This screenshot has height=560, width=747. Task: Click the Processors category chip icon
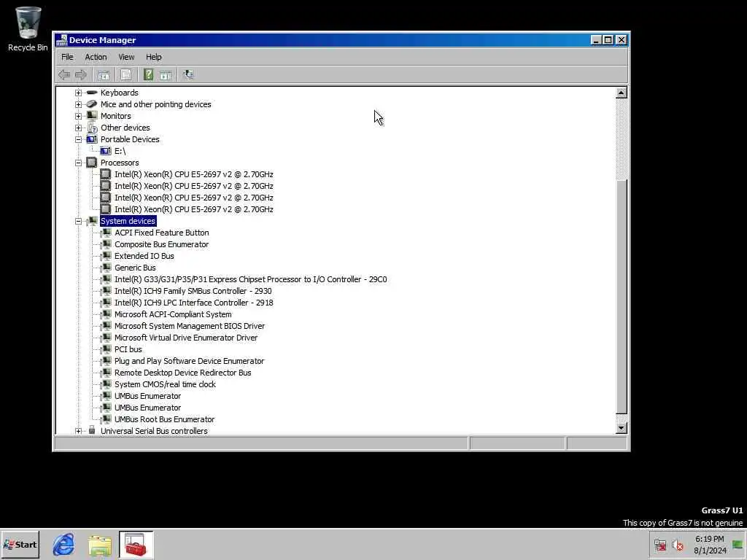tap(92, 163)
